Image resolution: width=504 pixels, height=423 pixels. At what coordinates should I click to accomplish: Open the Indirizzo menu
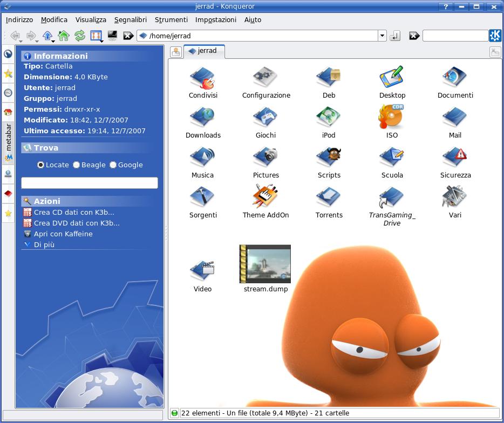[x=19, y=20]
